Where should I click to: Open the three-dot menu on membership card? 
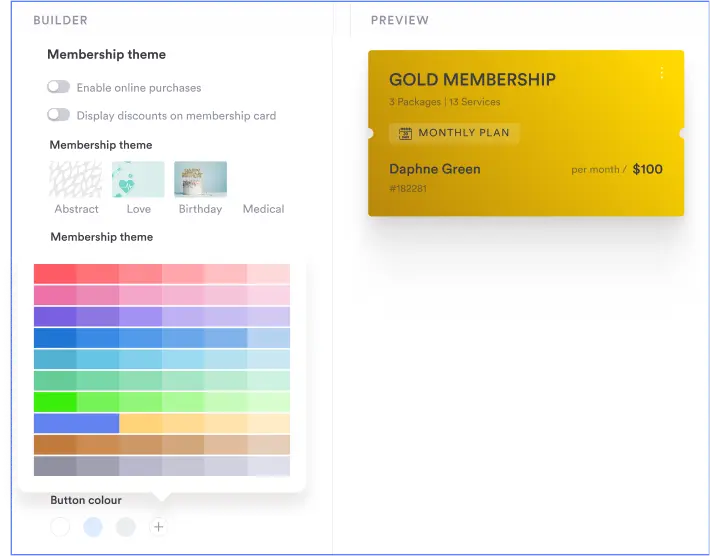click(x=662, y=73)
